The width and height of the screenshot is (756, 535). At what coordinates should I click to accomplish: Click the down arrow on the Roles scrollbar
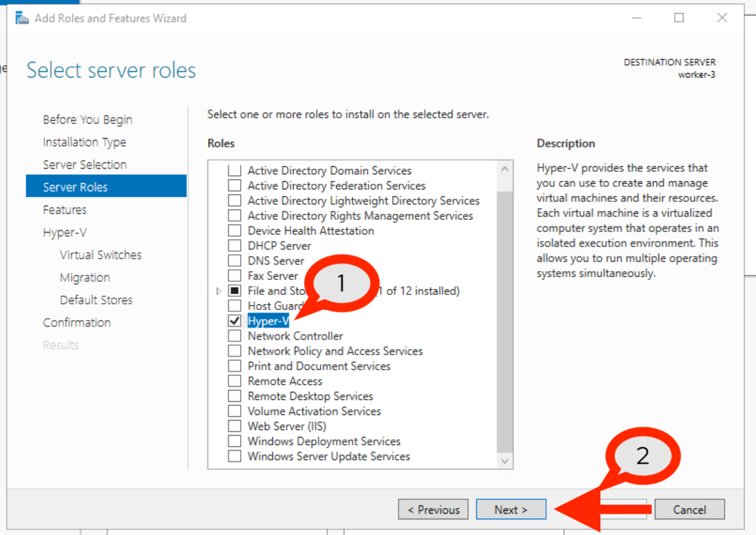[505, 461]
